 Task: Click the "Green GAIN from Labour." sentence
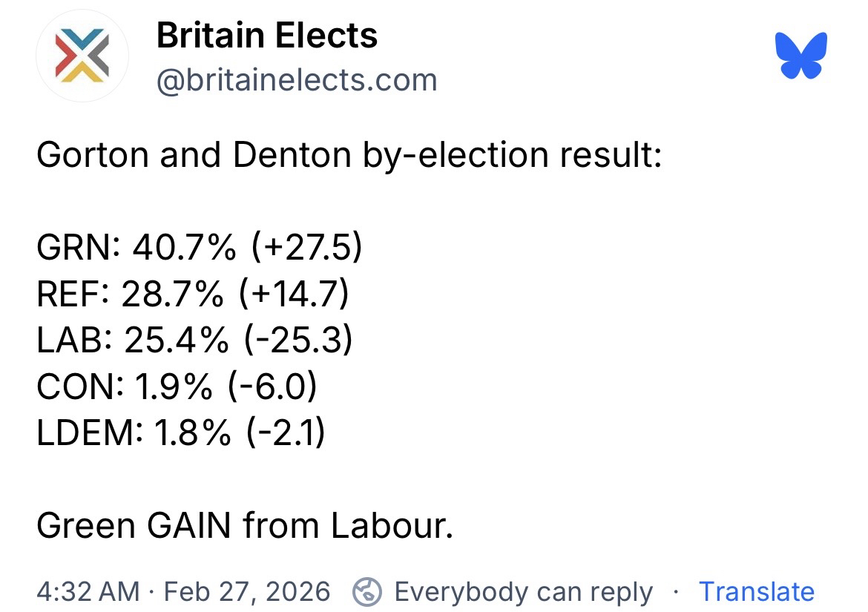[x=245, y=526]
